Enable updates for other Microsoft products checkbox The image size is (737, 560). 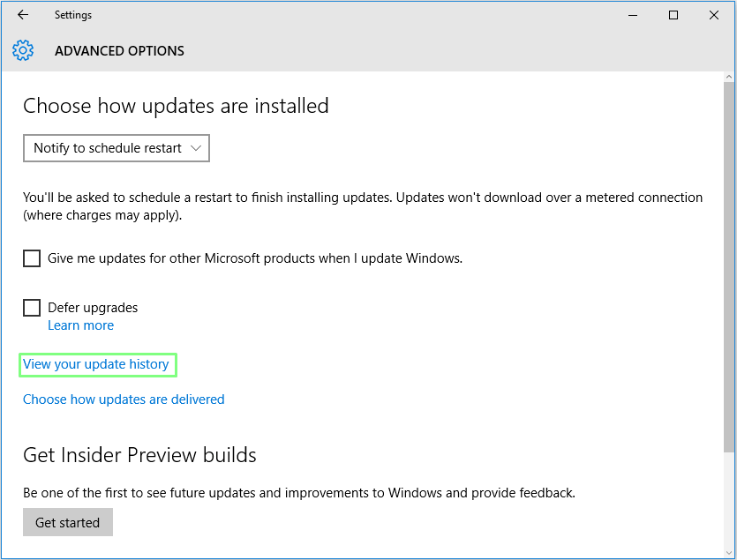coord(32,258)
